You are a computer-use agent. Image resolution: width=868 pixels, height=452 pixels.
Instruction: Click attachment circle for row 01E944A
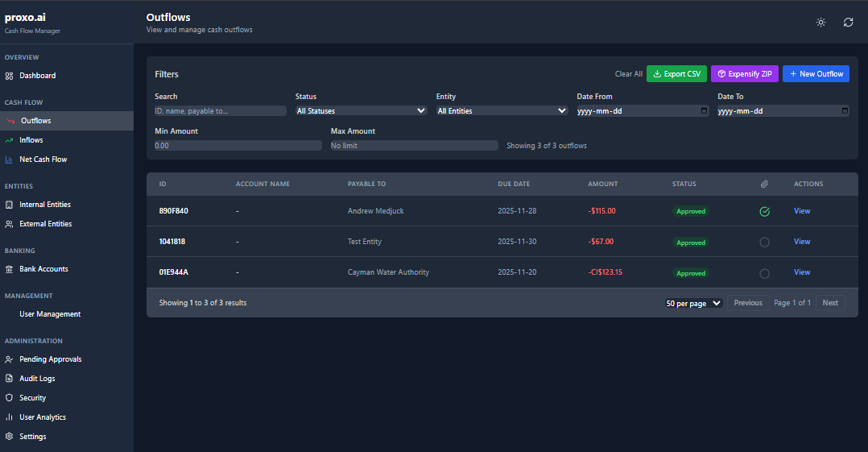pyautogui.click(x=764, y=273)
